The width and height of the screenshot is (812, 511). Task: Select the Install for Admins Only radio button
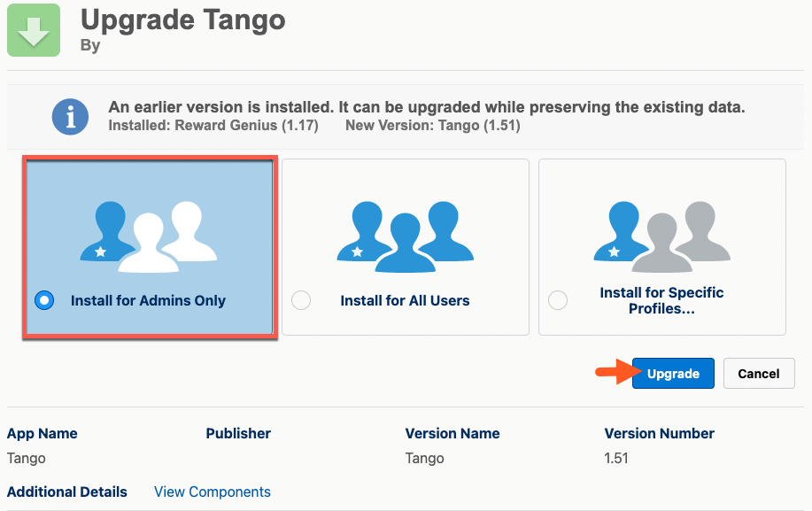pyautogui.click(x=43, y=300)
